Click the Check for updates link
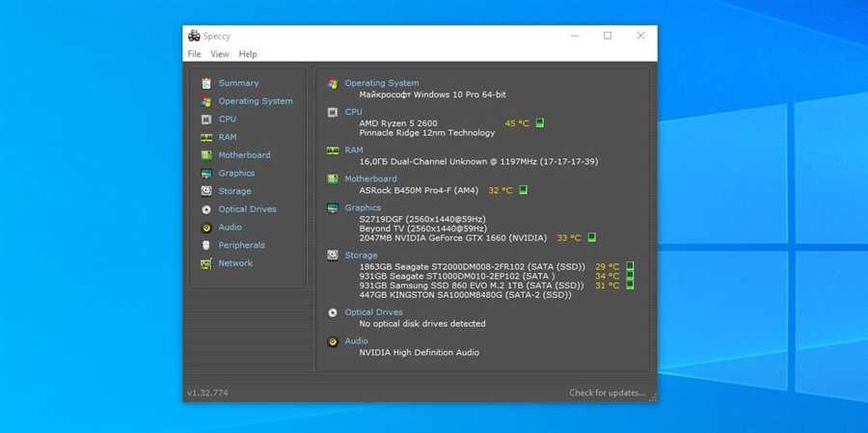Screen dimensions: 868x433 tap(608, 392)
